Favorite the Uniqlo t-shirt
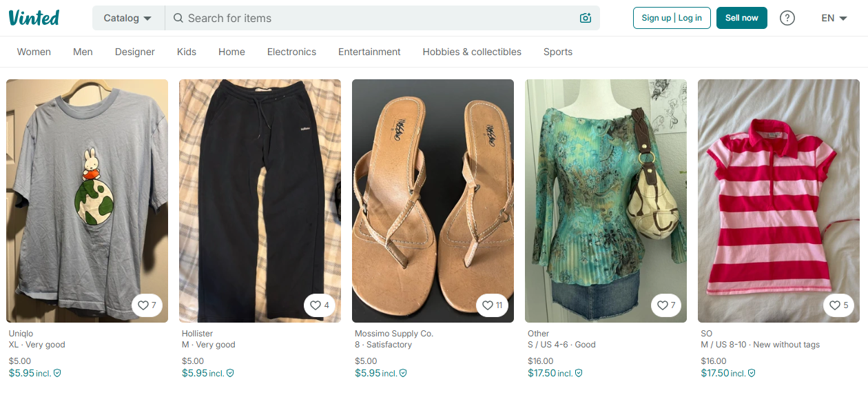Viewport: 868px width, 395px height. (147, 305)
